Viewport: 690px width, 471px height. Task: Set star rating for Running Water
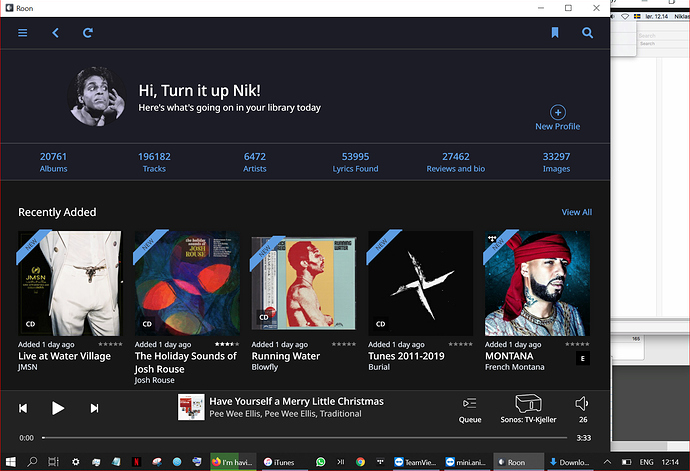click(344, 344)
